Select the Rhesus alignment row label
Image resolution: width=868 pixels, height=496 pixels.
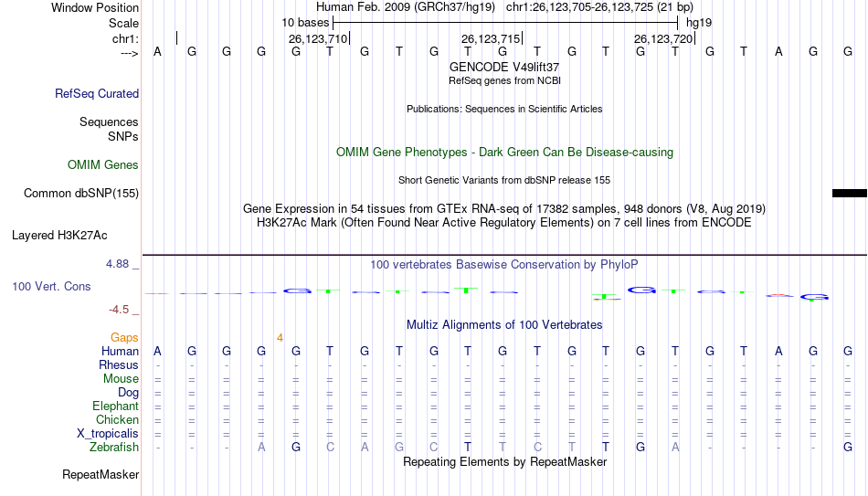coord(119,364)
